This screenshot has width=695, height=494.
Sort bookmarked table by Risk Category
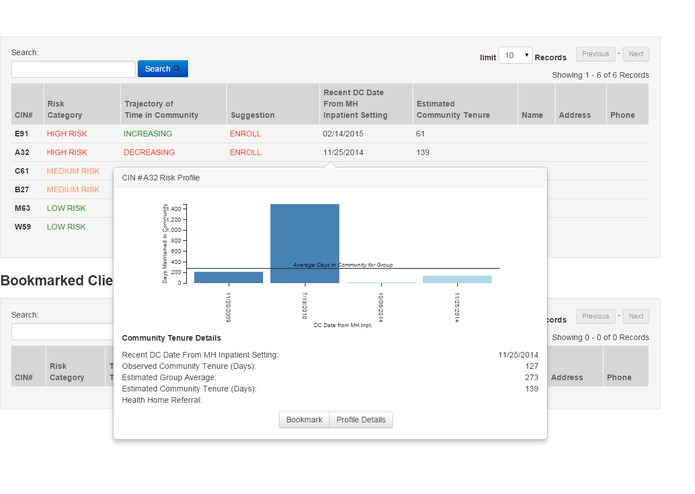(75, 366)
